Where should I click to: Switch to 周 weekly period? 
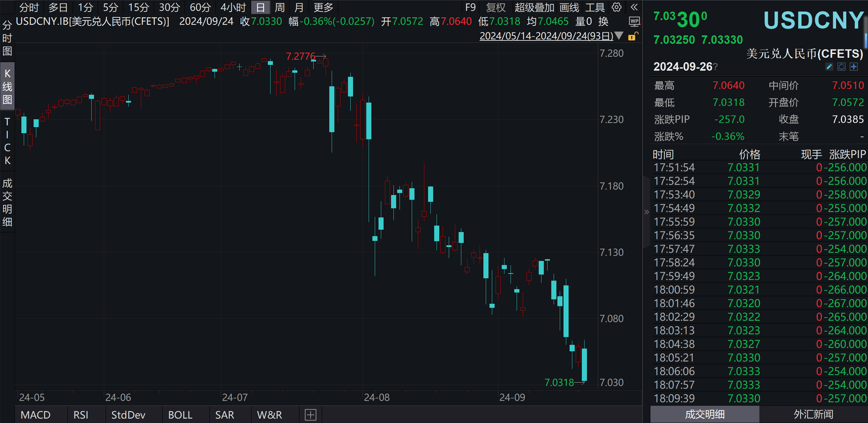tap(280, 7)
